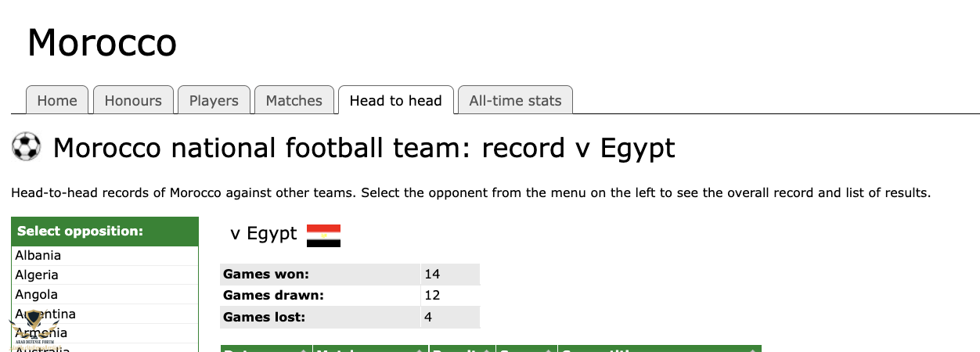Choose Argentina from the opposition menu

click(x=105, y=314)
